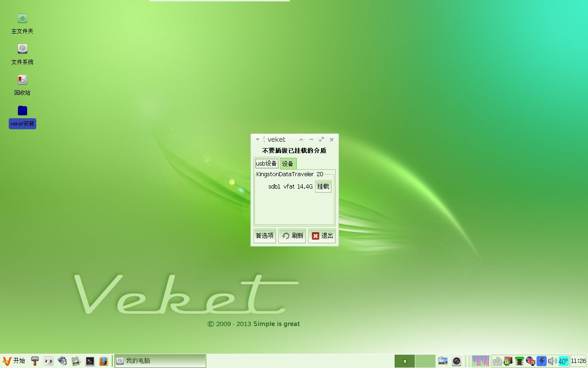588x368 pixels.
Task: Switch to the second virtual desktop in the pager
Action: (425, 361)
